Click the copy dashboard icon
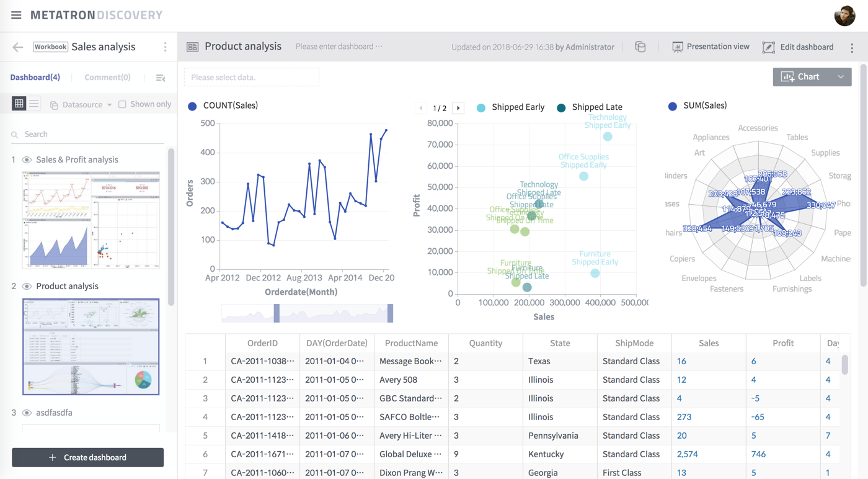 (640, 47)
